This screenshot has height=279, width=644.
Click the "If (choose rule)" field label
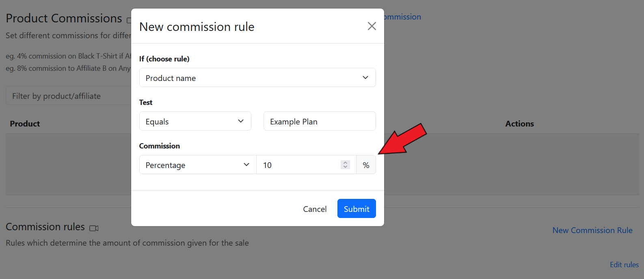tap(164, 59)
